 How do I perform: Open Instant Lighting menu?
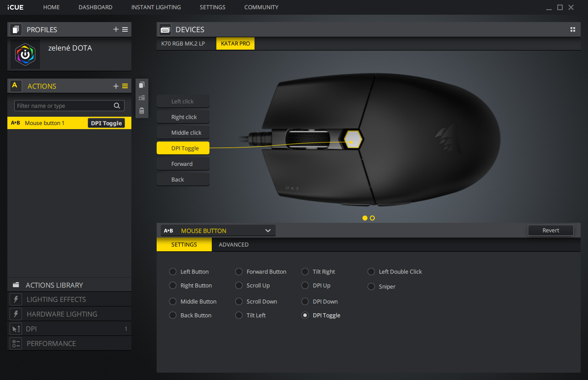(x=156, y=7)
